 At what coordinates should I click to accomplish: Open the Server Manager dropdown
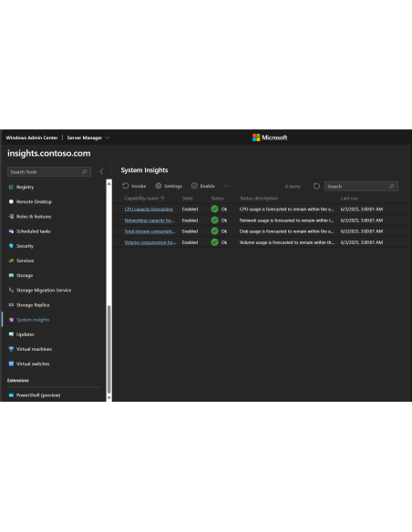pyautogui.click(x=88, y=138)
